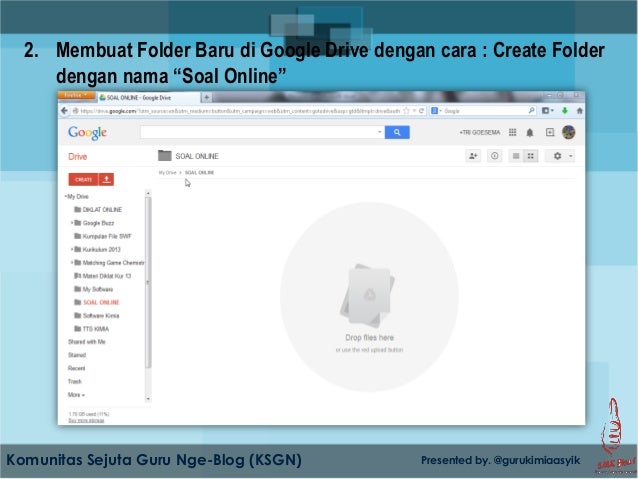Image resolution: width=638 pixels, height=479 pixels.
Task: Switch to list view
Action: (516, 156)
